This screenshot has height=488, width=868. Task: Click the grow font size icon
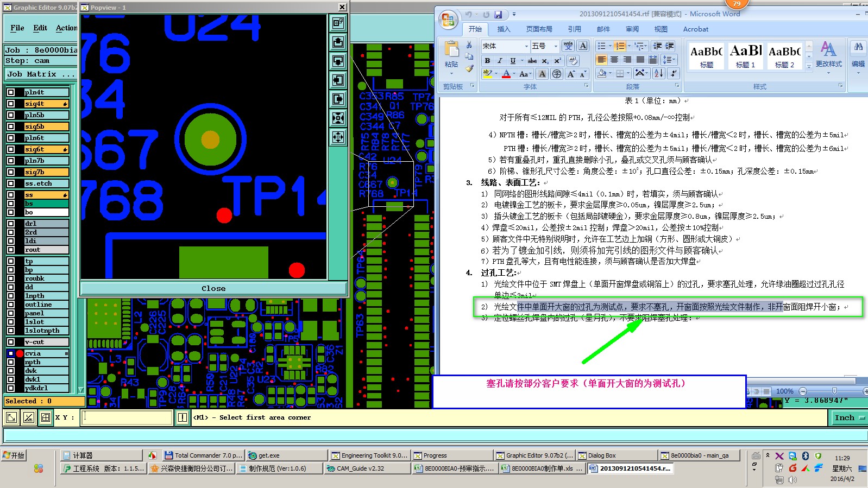point(571,74)
